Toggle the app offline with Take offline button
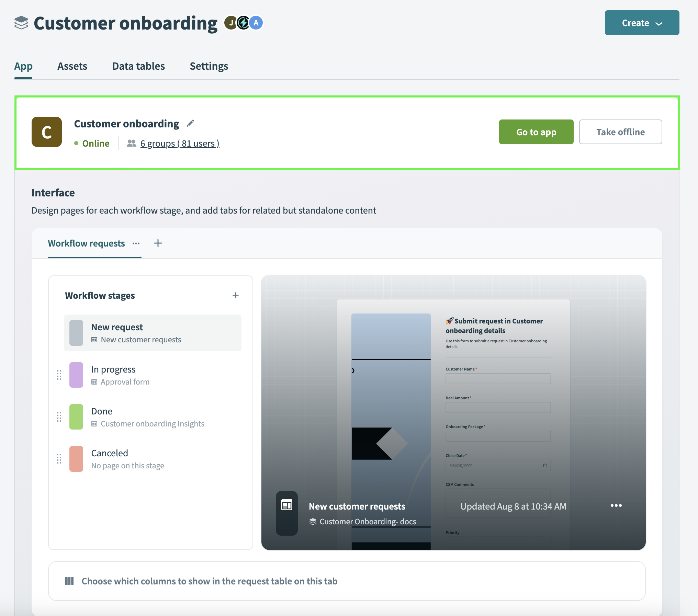Viewport: 698px width, 616px height. point(621,132)
